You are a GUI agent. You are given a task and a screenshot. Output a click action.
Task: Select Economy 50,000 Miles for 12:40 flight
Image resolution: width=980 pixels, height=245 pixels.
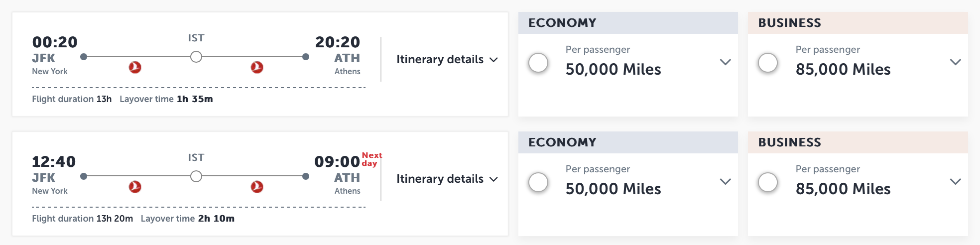538,182
